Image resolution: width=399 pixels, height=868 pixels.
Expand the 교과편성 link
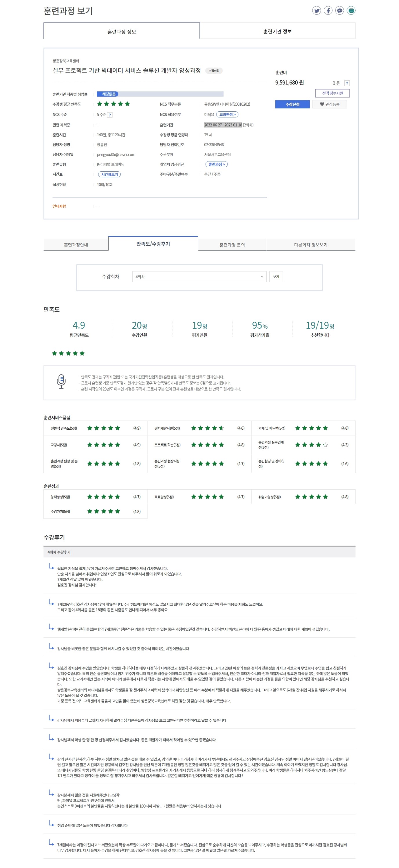(227, 115)
